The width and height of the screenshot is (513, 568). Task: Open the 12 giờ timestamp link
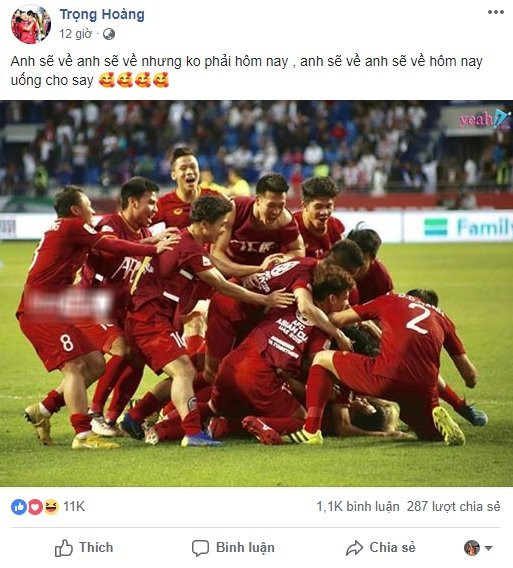(75, 34)
